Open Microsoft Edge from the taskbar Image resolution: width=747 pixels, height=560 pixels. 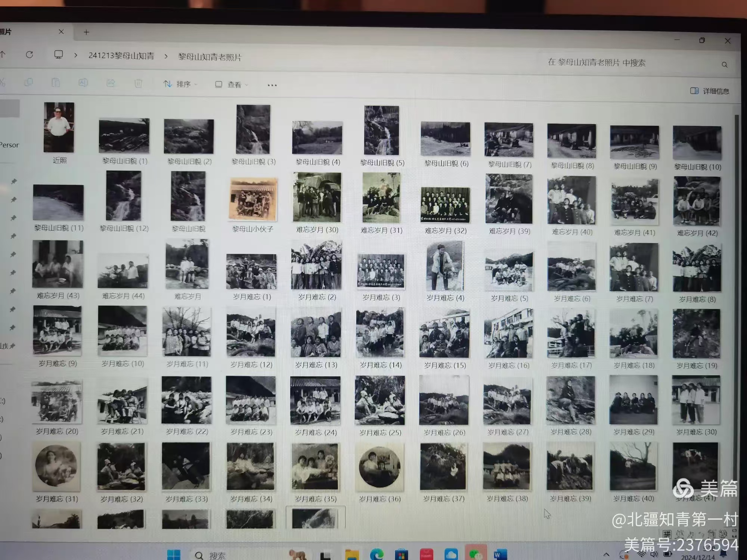[x=376, y=554]
